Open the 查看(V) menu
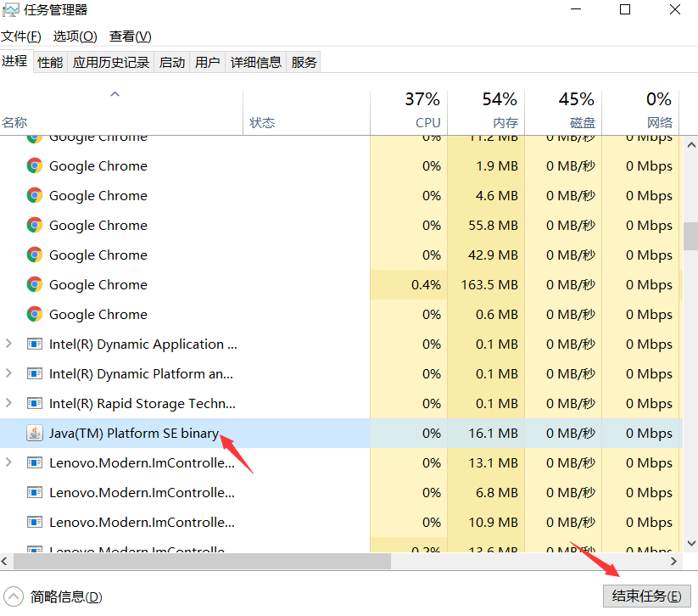698x616 pixels. point(131,36)
